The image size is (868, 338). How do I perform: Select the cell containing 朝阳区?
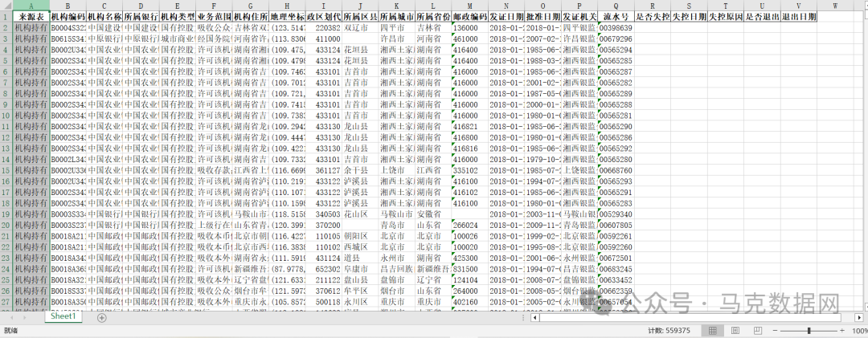click(360, 236)
